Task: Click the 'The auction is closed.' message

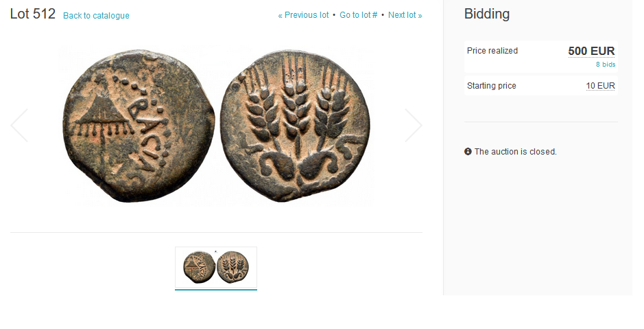Action: pos(516,151)
